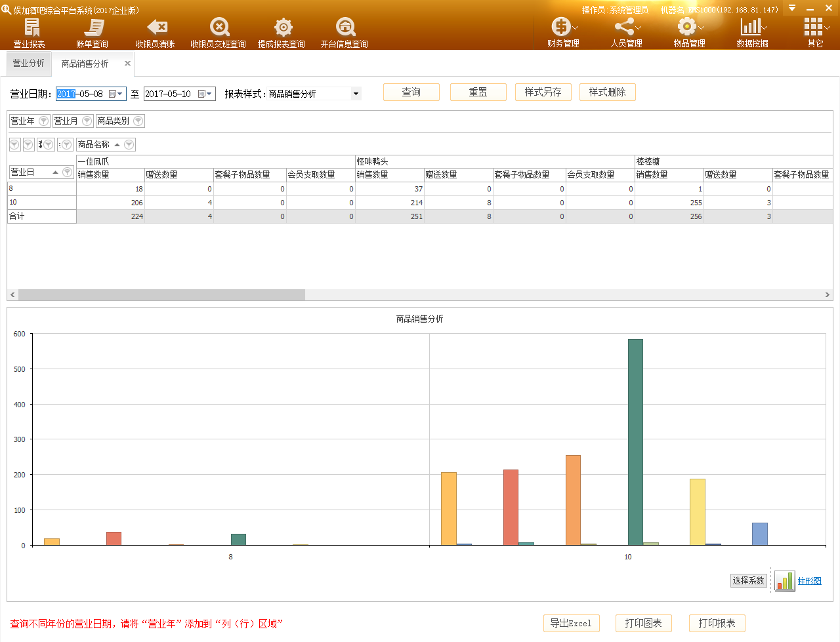Click the 导出Excel button
This screenshot has height=642, width=840.
pyautogui.click(x=570, y=624)
